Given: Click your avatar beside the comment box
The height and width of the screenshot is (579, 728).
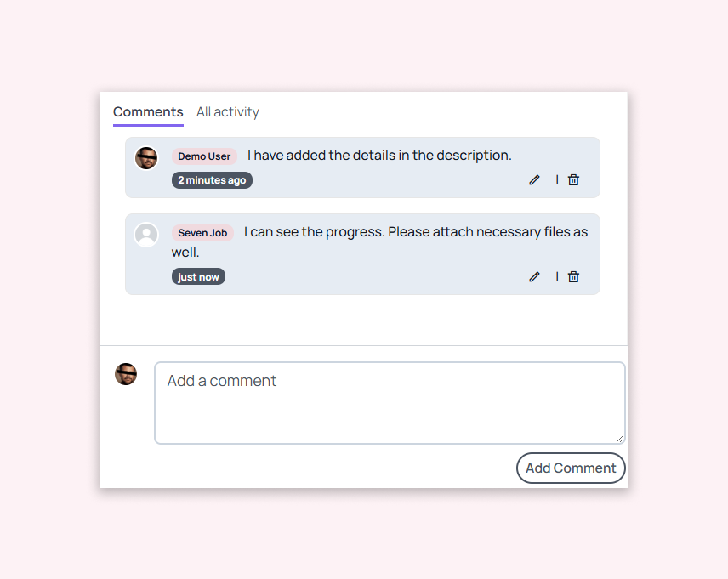Looking at the screenshot, I should coord(126,374).
